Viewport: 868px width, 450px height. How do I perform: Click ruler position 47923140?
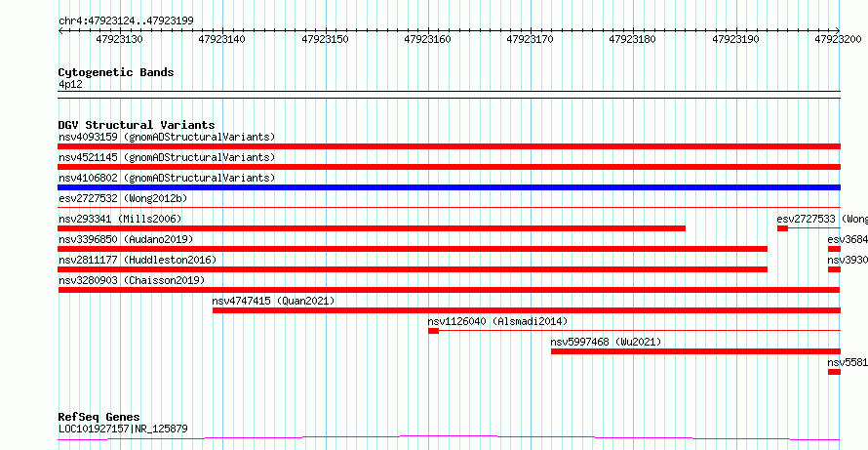coord(222,39)
